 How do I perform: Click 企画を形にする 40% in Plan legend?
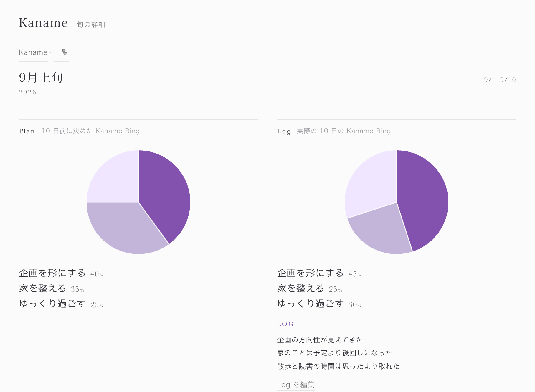click(x=61, y=273)
